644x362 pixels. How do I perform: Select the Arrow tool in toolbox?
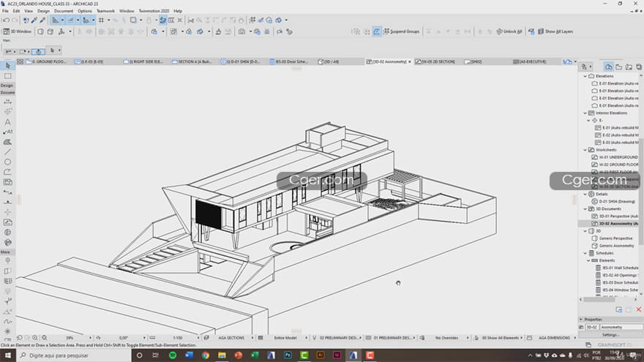tap(8, 66)
